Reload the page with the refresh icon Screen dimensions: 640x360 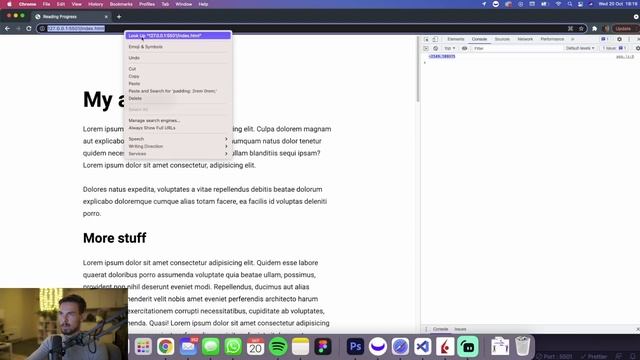pyautogui.click(x=29, y=29)
